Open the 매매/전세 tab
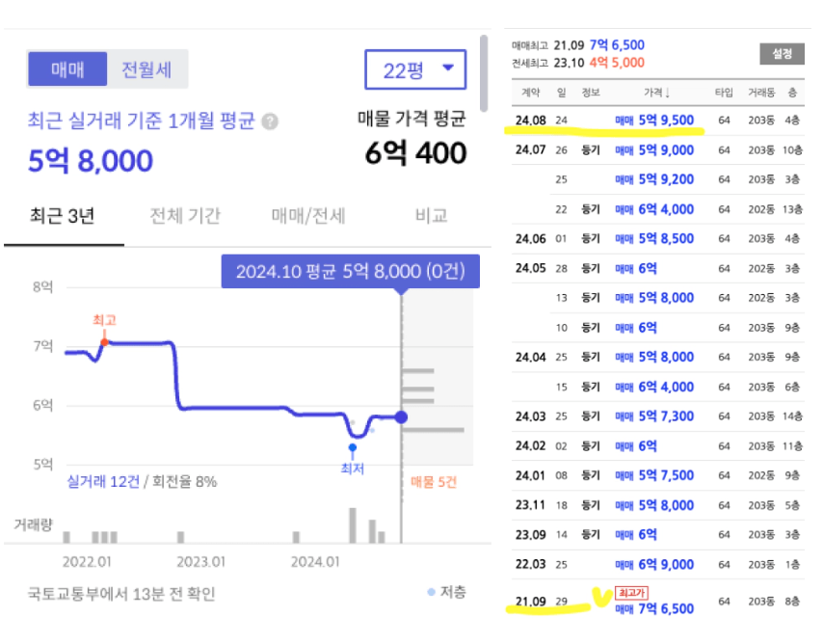Image resolution: width=823 pixels, height=644 pixels. tap(308, 216)
